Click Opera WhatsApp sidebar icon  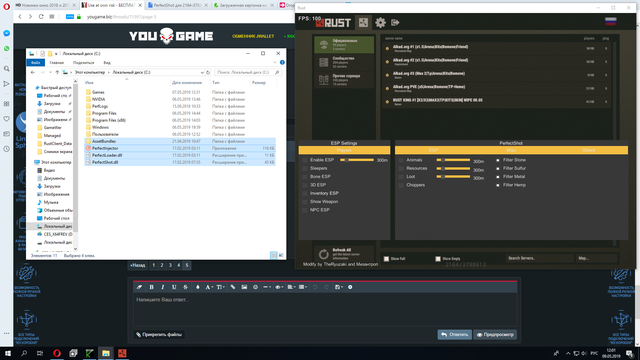7,48
